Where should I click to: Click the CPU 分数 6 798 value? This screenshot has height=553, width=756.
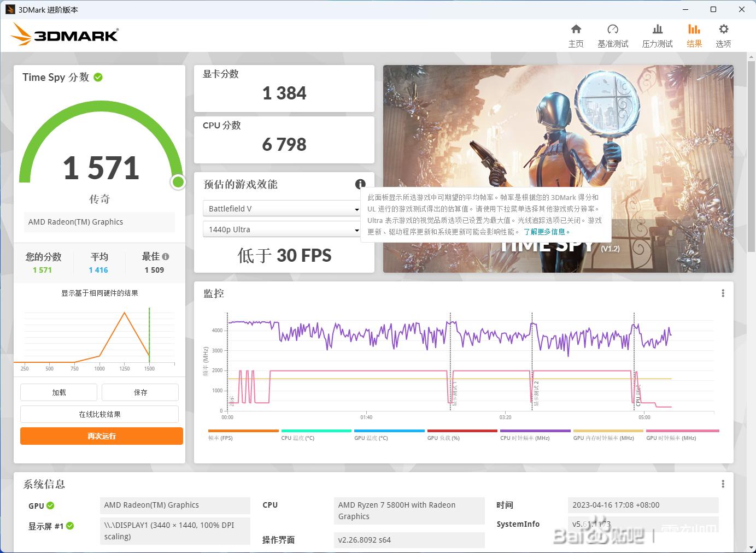coord(284,145)
